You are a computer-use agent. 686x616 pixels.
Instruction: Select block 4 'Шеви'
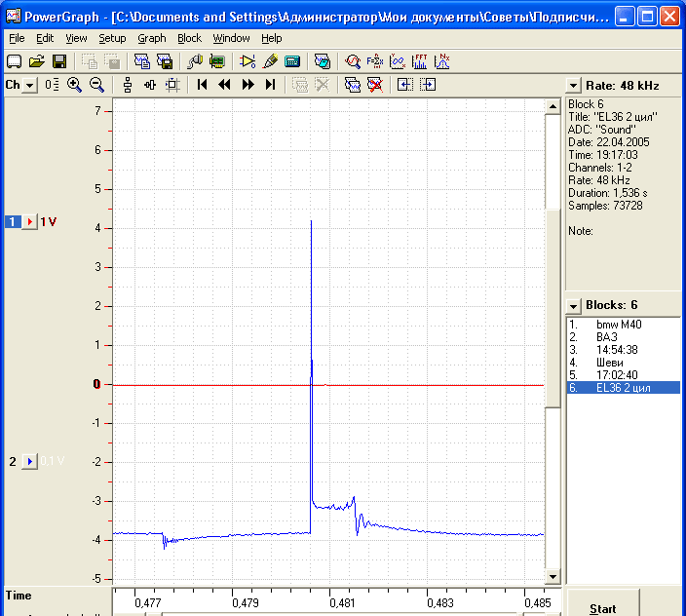pyautogui.click(x=623, y=363)
